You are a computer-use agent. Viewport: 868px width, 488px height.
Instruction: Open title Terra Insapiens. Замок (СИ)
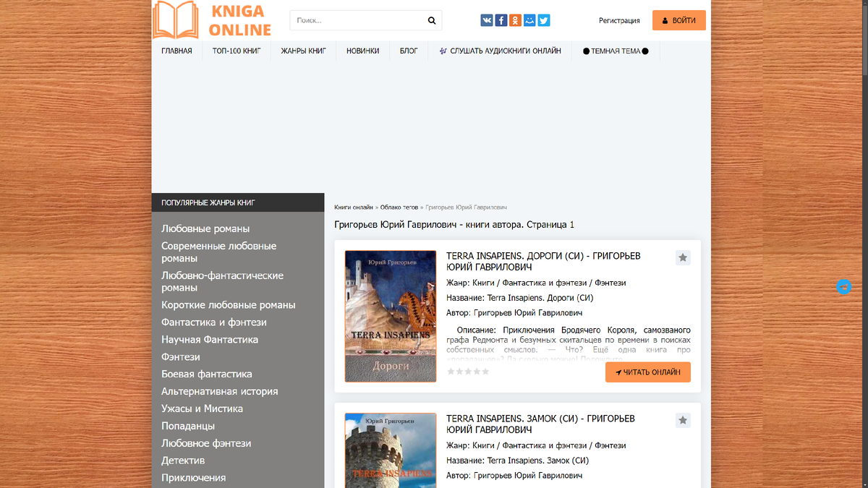coord(540,424)
